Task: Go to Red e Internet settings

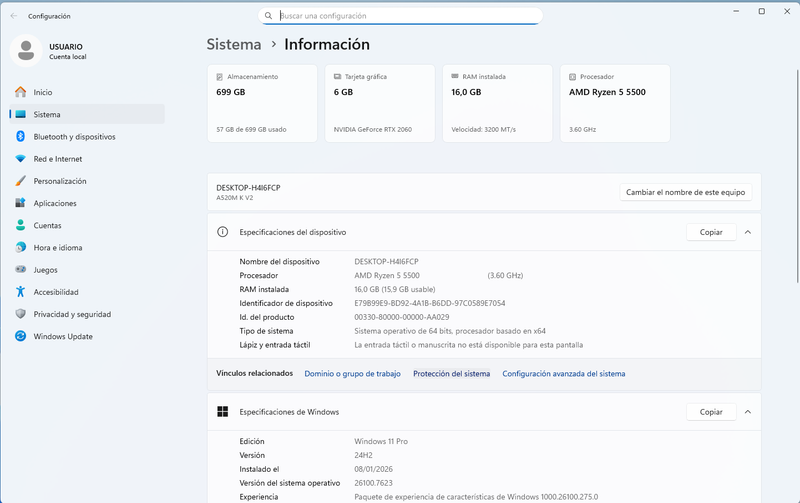Action: 87,159
